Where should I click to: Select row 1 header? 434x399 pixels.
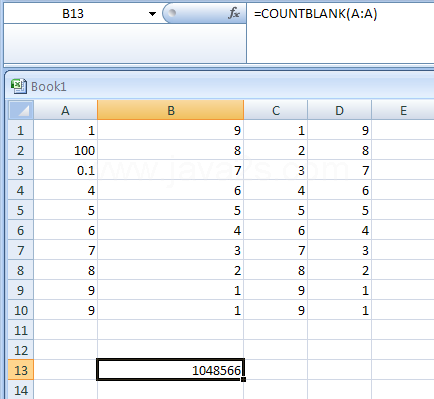coord(21,130)
